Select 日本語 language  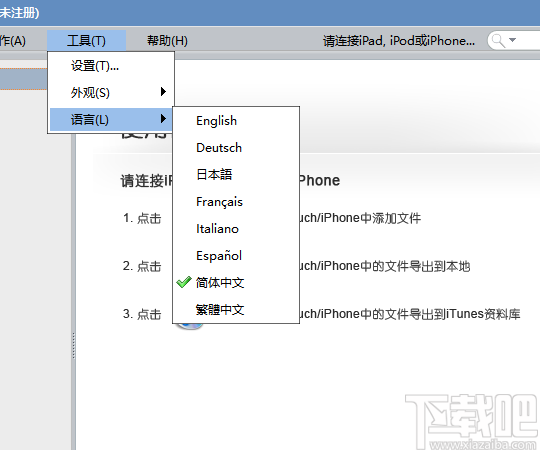(x=236, y=175)
